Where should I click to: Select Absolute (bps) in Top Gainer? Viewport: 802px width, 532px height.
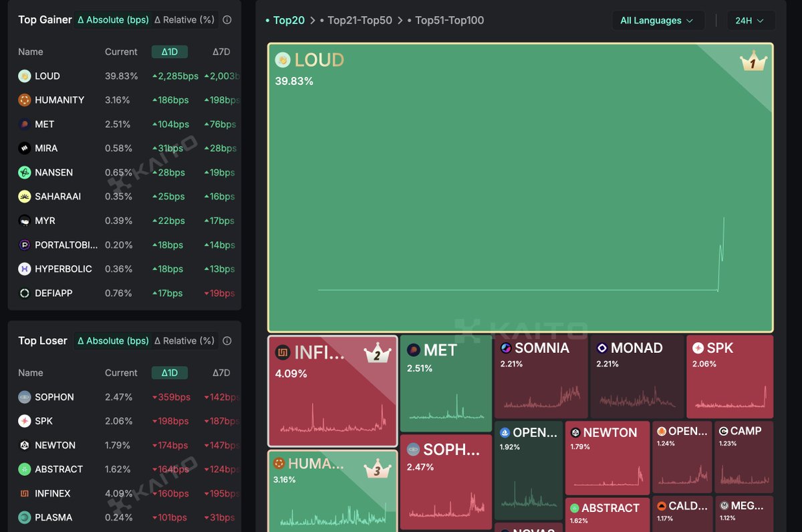112,20
